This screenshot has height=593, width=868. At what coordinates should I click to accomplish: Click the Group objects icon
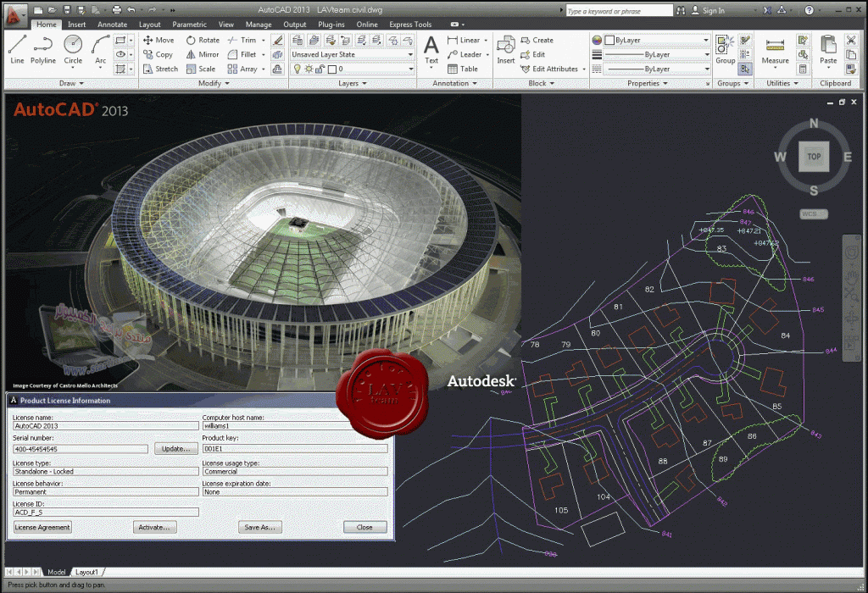(x=725, y=49)
